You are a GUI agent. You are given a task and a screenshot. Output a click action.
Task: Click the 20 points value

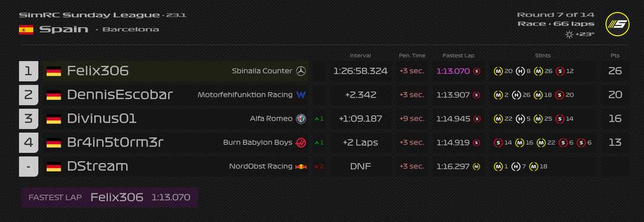615,95
